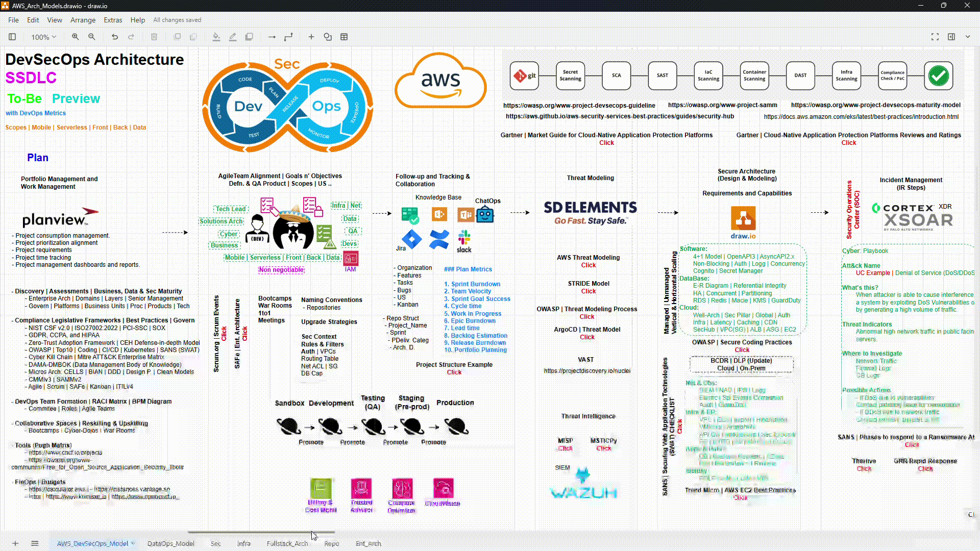
Task: Zoom in with the magnifier plus icon
Action: (x=75, y=37)
